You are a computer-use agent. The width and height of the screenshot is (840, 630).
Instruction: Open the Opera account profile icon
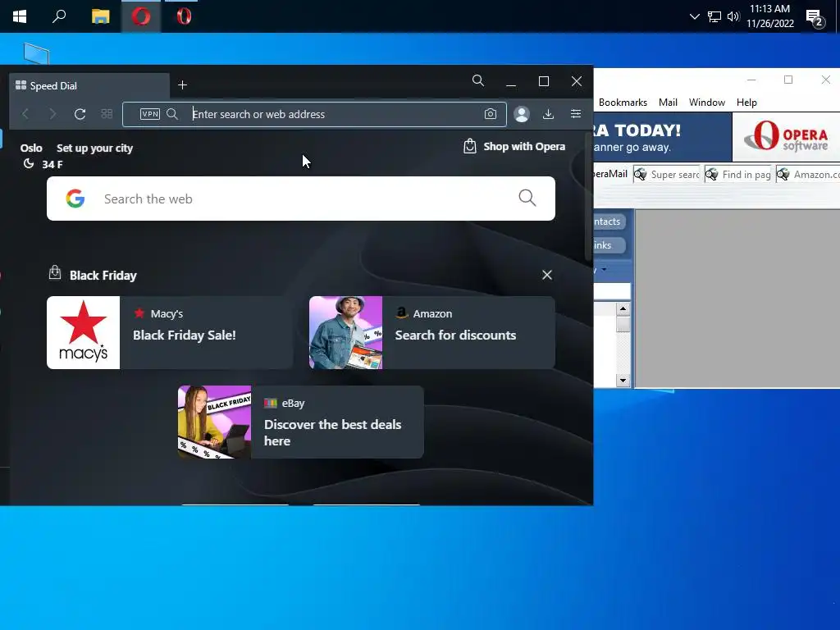click(521, 113)
